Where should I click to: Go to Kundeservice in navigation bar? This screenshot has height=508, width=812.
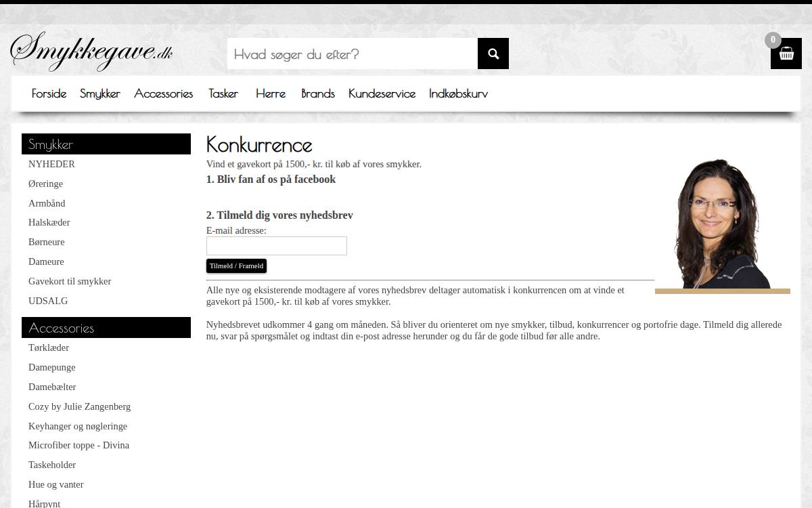382,93
